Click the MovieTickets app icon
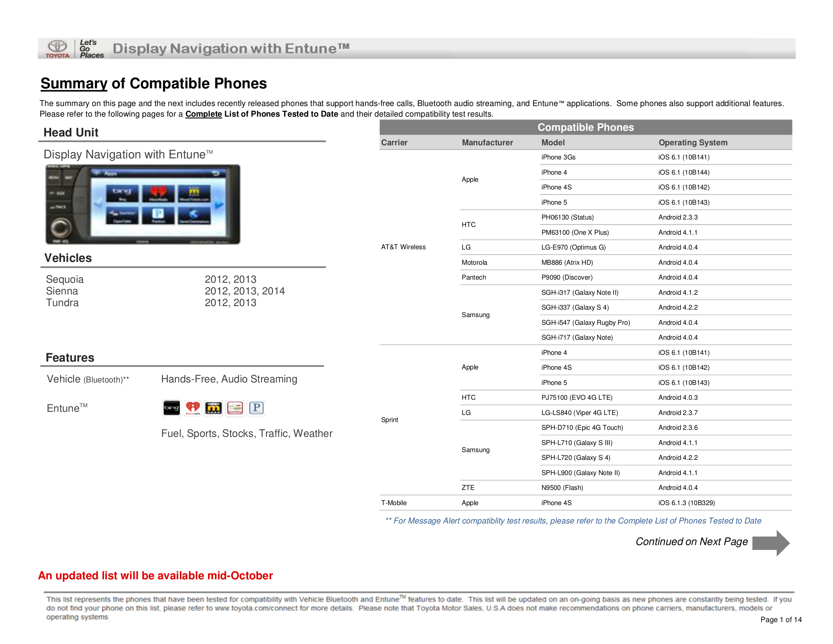This screenshot has width=833, height=644. [x=214, y=408]
